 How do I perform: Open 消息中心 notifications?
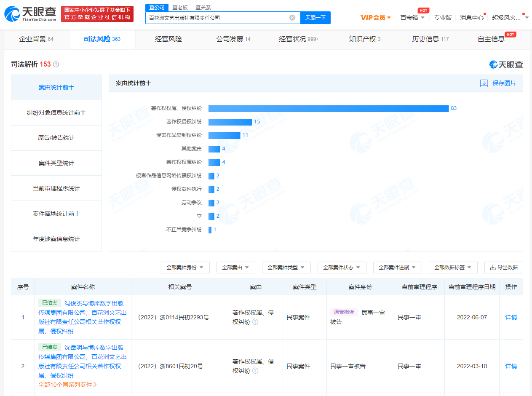(472, 18)
